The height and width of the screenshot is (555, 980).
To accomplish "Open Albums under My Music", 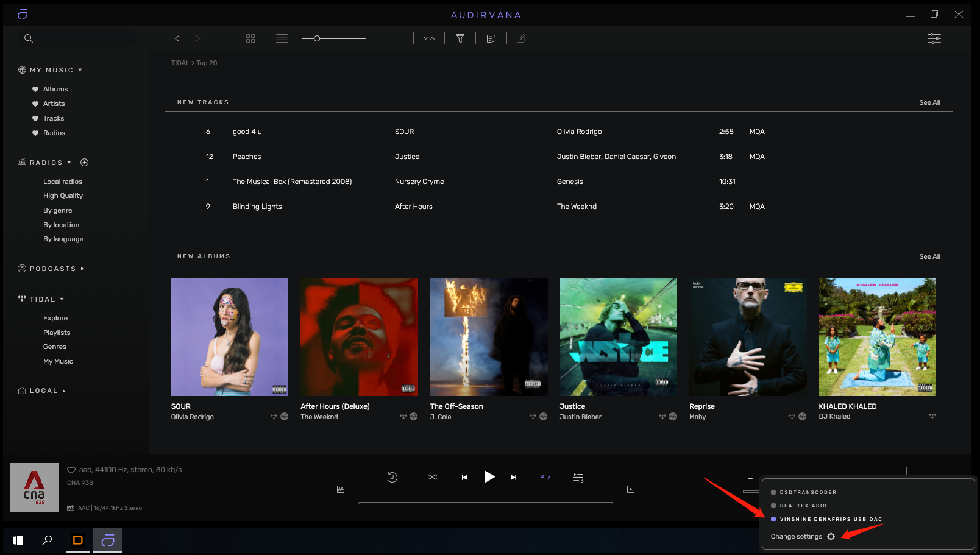I will pyautogui.click(x=55, y=89).
